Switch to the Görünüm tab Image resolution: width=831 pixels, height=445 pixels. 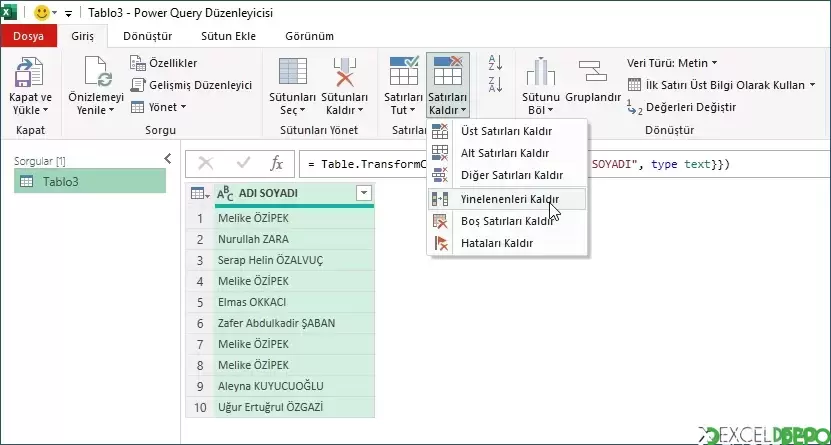tap(310, 37)
